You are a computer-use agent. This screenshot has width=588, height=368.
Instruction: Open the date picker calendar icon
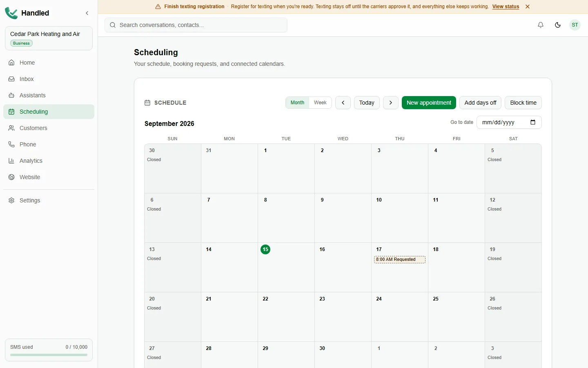(x=533, y=122)
